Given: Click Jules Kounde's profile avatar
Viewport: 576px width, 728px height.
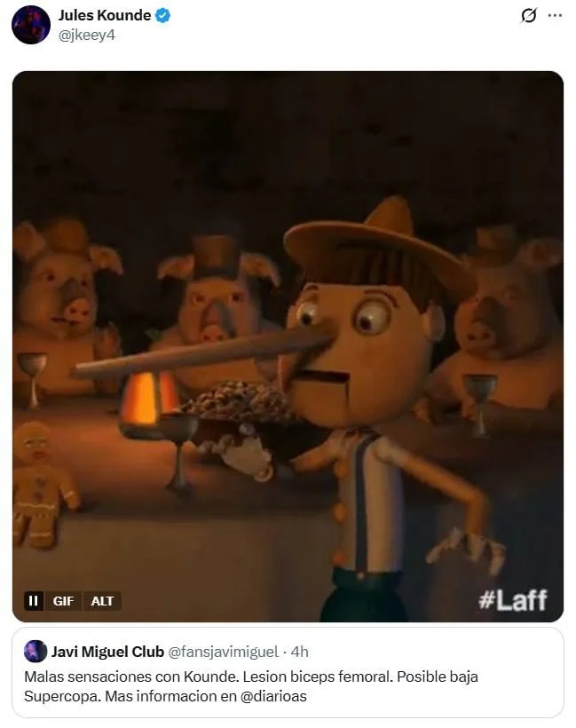Looking at the screenshot, I should click(31, 25).
